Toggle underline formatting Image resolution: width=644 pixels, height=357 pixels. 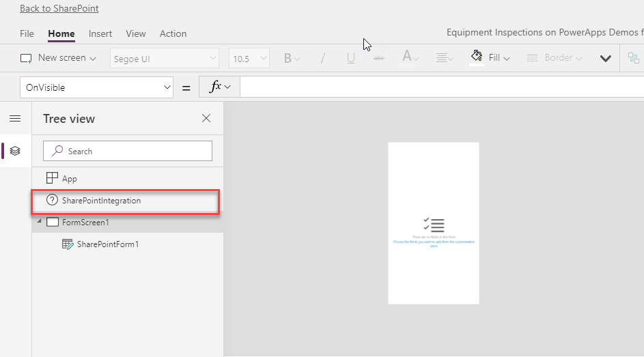(351, 58)
